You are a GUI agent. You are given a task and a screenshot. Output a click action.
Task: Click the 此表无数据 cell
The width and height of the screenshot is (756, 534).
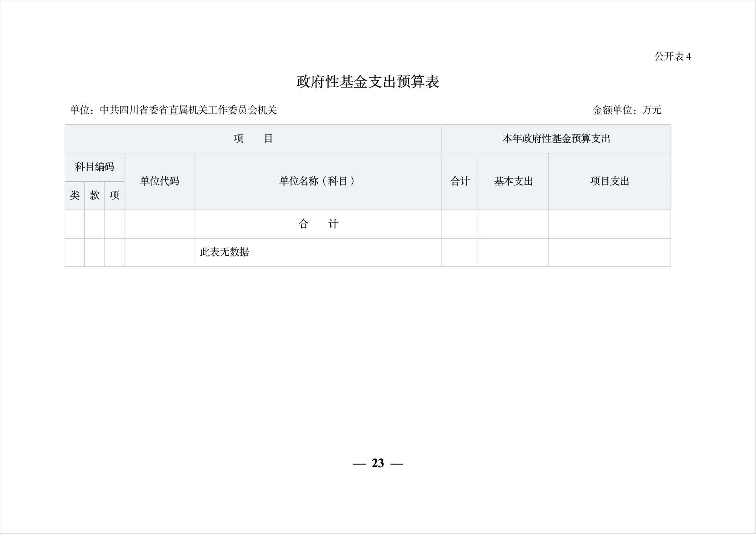225,252
